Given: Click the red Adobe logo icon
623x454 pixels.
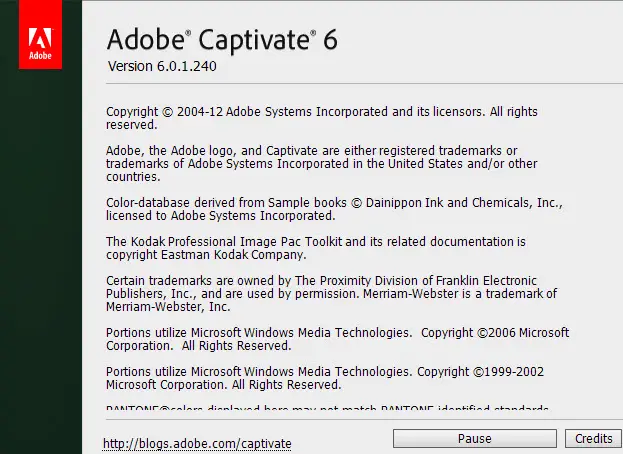Looking at the screenshot, I should point(40,35).
